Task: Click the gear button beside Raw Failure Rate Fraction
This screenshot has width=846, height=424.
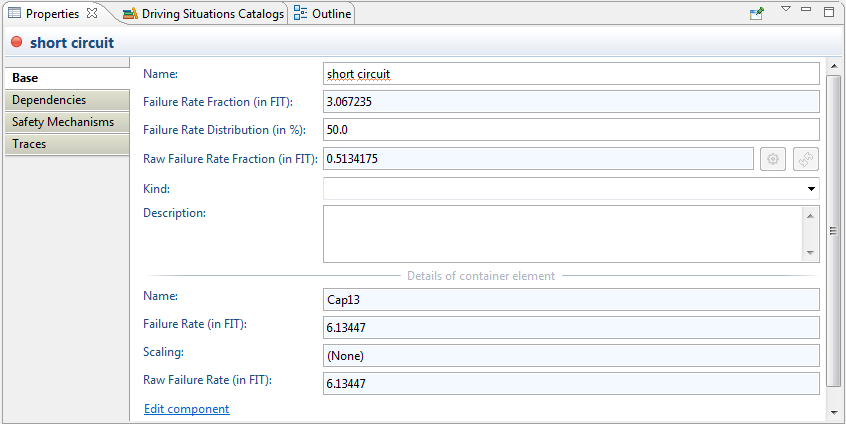Action: [x=772, y=159]
